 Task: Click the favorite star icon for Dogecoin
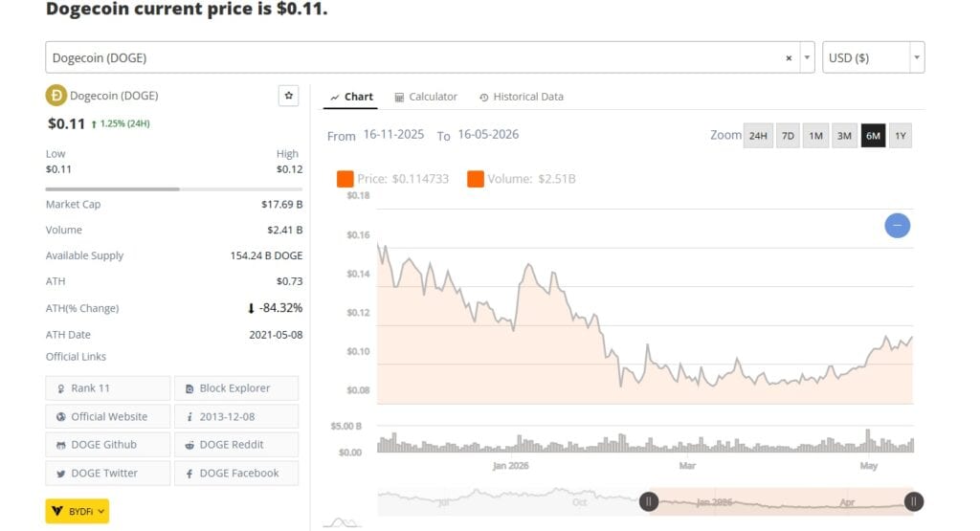(288, 96)
